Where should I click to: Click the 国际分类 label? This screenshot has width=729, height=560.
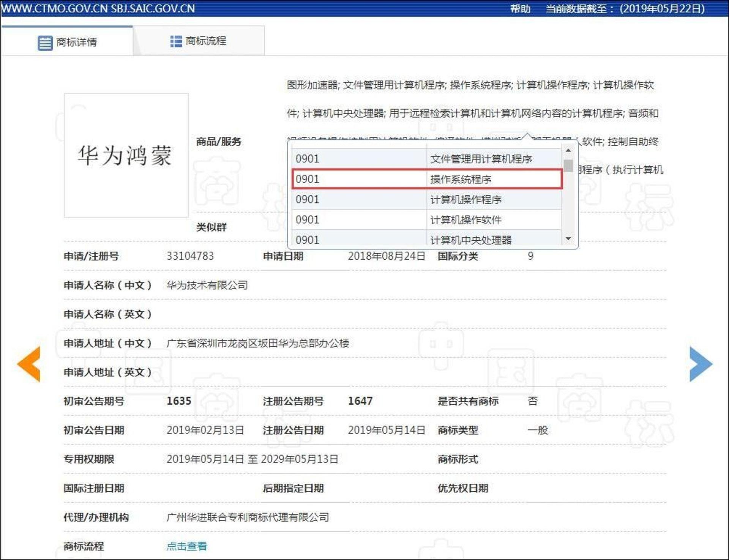(x=458, y=256)
